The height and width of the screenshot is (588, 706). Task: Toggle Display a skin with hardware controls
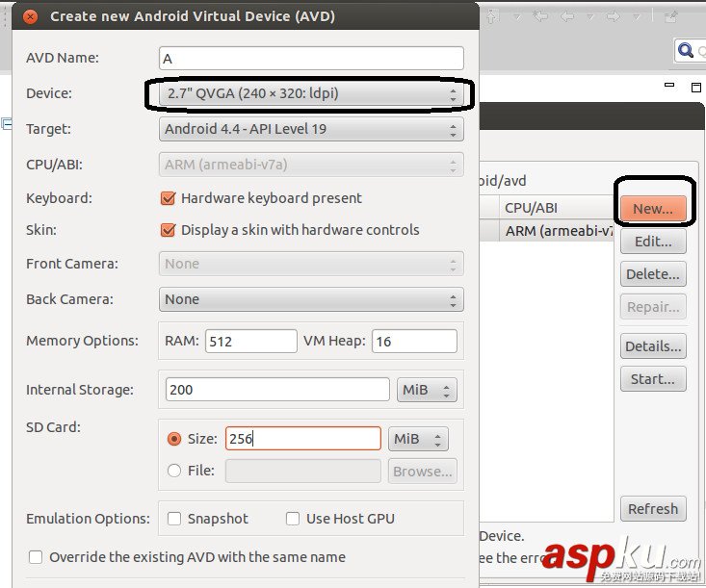(x=168, y=230)
